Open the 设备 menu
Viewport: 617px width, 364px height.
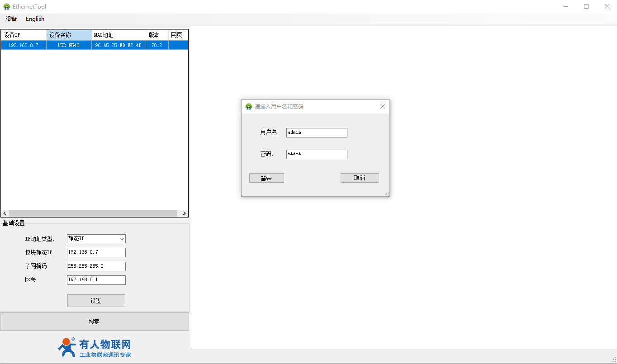pyautogui.click(x=11, y=19)
